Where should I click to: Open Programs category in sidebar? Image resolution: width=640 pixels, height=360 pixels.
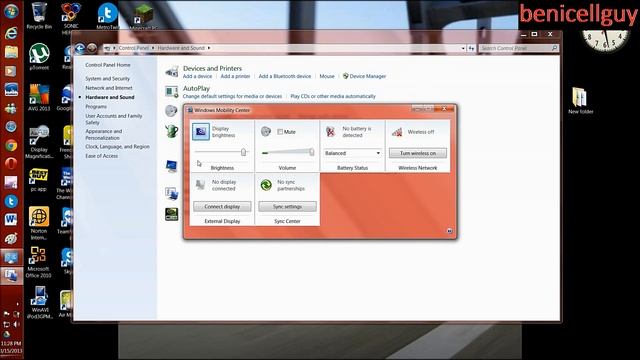96,107
